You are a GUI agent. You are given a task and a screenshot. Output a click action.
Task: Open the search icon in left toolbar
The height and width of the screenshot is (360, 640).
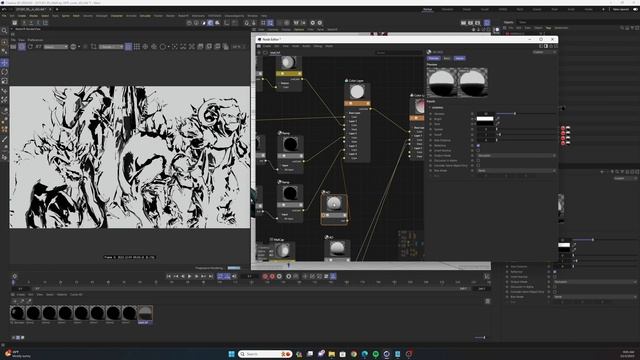pyautogui.click(x=4, y=31)
